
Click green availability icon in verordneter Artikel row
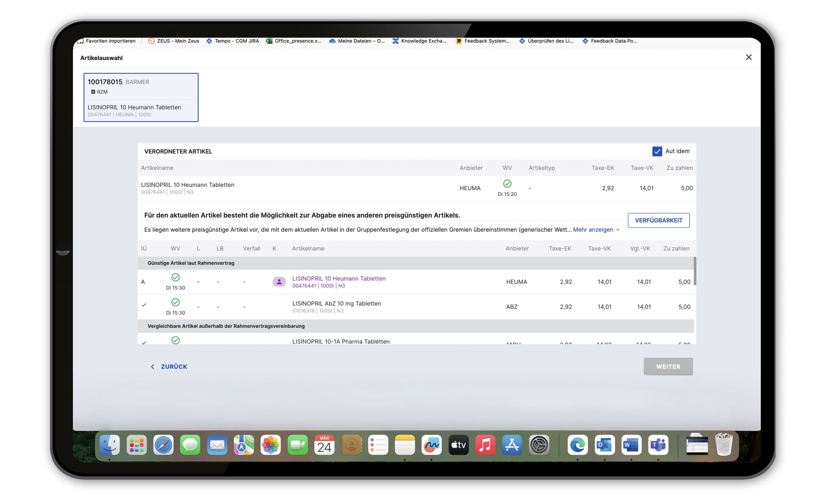pos(507,184)
